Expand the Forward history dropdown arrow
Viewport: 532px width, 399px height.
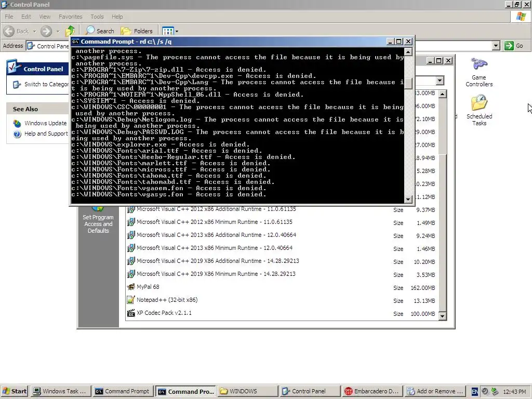[x=58, y=31]
